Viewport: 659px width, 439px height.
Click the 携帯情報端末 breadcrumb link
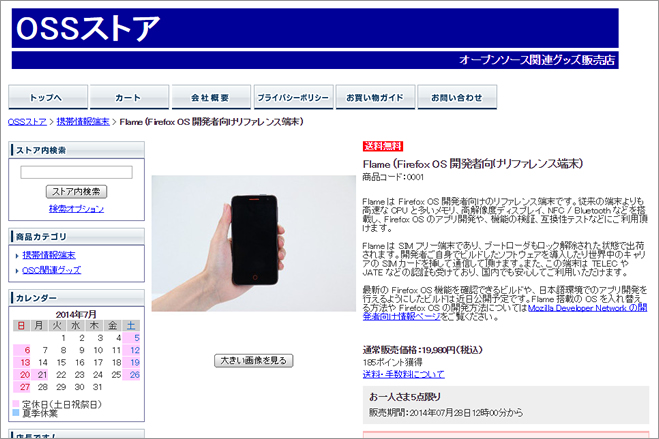point(83,122)
